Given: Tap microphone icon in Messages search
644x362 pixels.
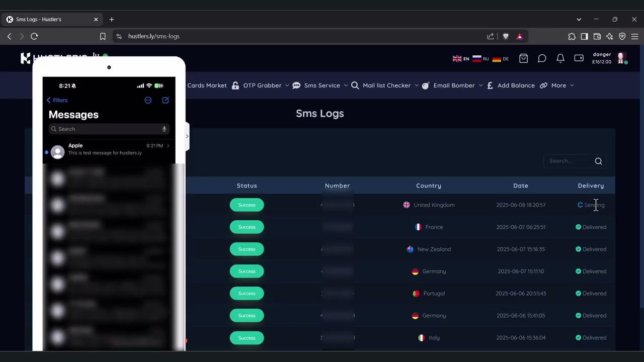Looking at the screenshot, I should (164, 129).
